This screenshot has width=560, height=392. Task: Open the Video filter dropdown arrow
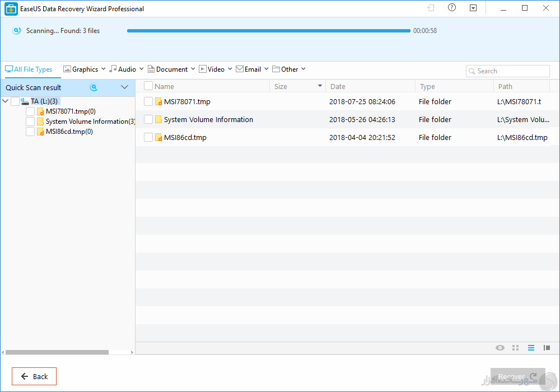[x=230, y=68]
